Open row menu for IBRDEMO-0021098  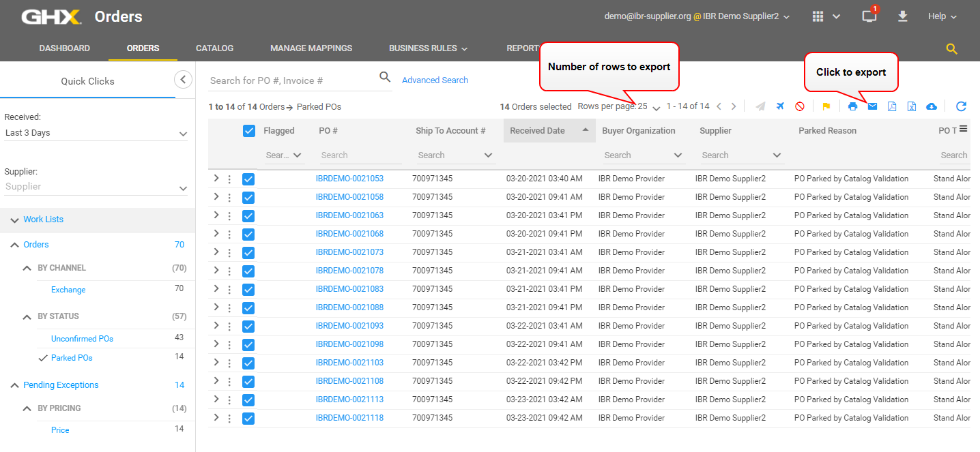(229, 345)
